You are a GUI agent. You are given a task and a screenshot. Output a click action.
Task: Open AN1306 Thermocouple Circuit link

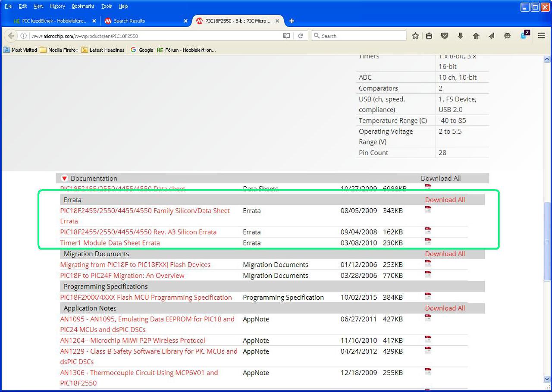[x=139, y=378]
